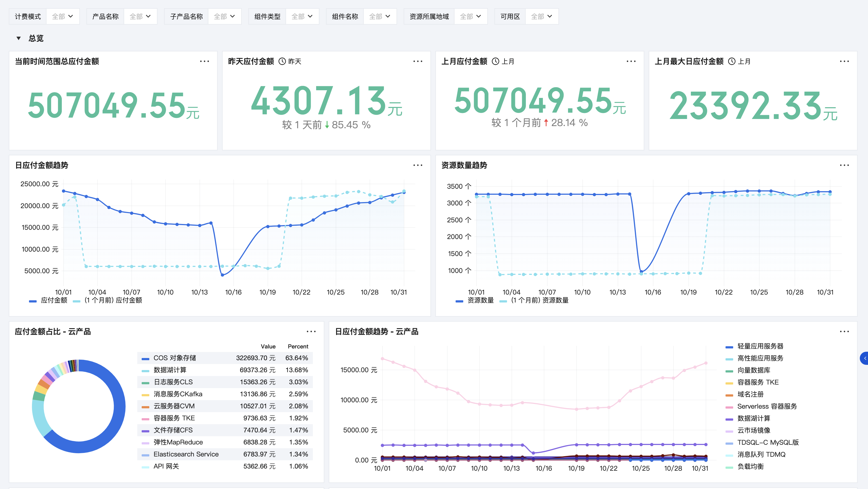Open the 资源所属地域 filter dropdown
868x489 pixels.
pyautogui.click(x=470, y=16)
